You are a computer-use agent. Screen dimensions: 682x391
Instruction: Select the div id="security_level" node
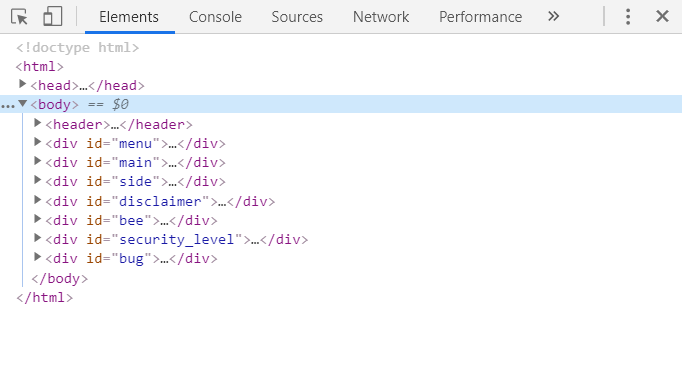pyautogui.click(x=177, y=240)
